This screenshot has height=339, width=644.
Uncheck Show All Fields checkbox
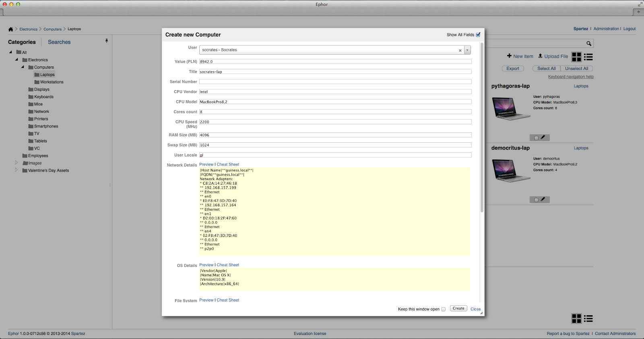[478, 35]
